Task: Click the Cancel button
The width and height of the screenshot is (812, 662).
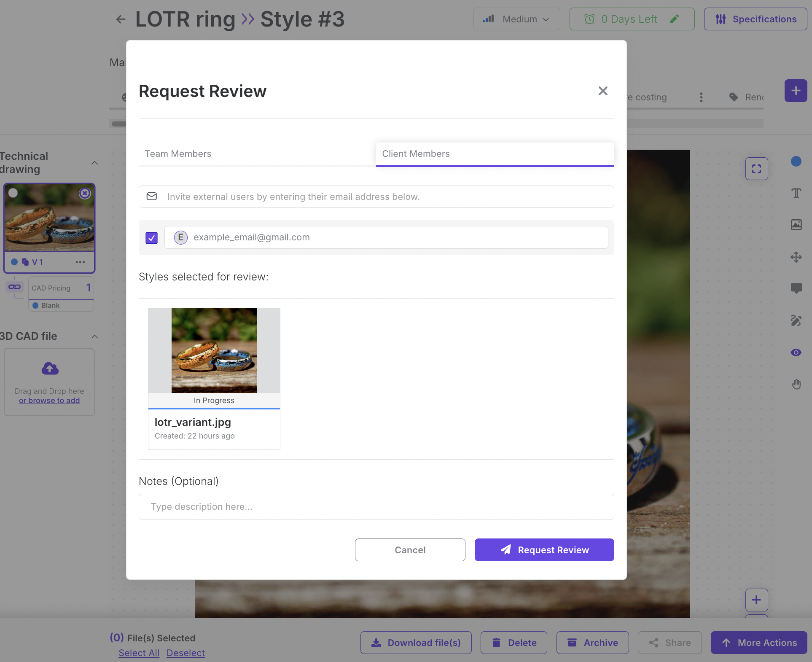Action: [x=410, y=550]
